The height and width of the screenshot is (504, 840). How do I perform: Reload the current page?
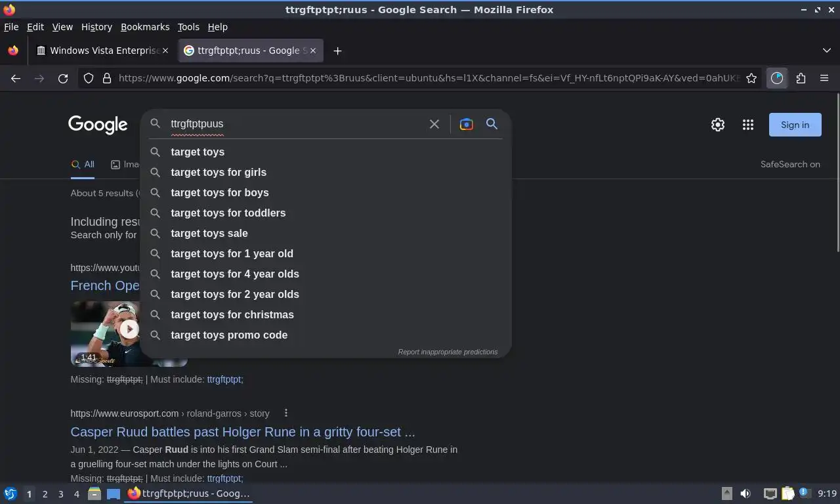[x=63, y=78]
